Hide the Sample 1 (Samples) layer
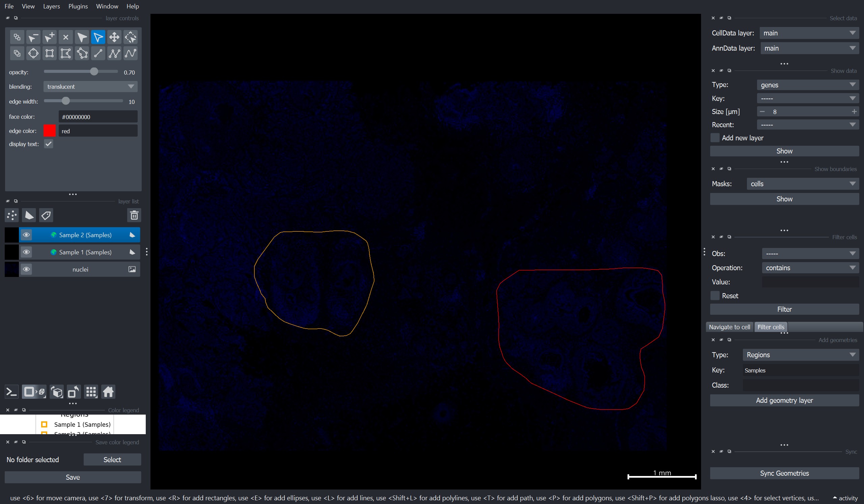Image resolution: width=864 pixels, height=504 pixels. [26, 252]
